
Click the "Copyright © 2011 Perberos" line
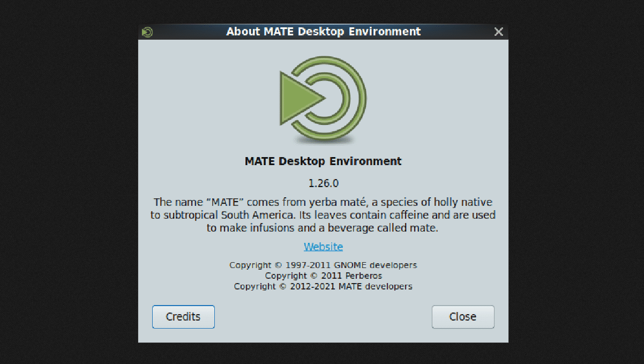(323, 276)
